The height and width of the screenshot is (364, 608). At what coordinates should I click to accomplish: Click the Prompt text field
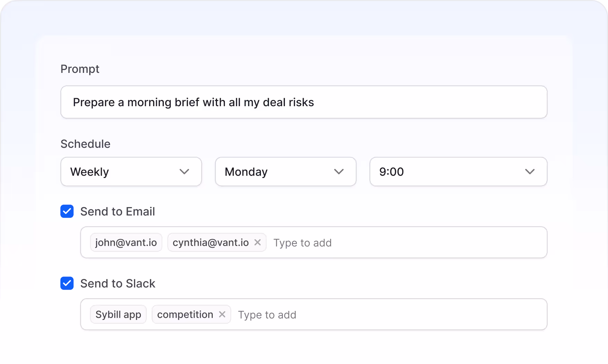click(304, 102)
